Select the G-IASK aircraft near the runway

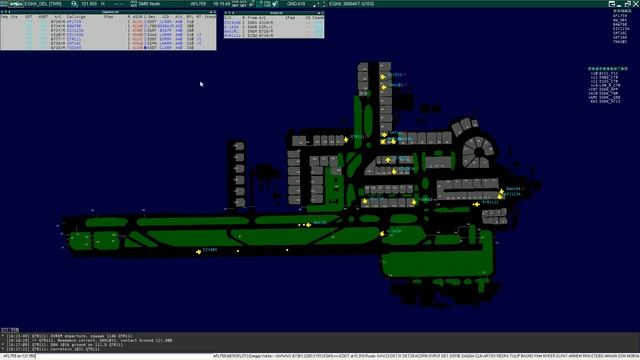pyautogui.click(x=382, y=233)
